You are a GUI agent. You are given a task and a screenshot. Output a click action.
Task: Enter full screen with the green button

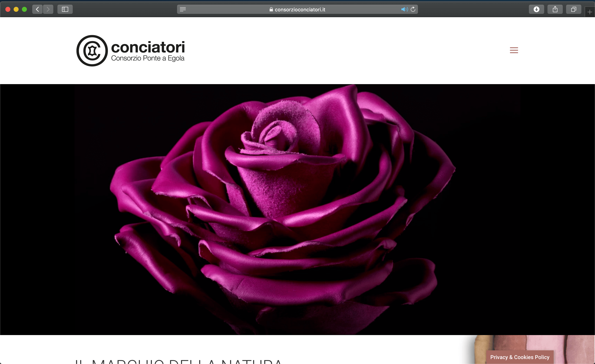(x=24, y=10)
